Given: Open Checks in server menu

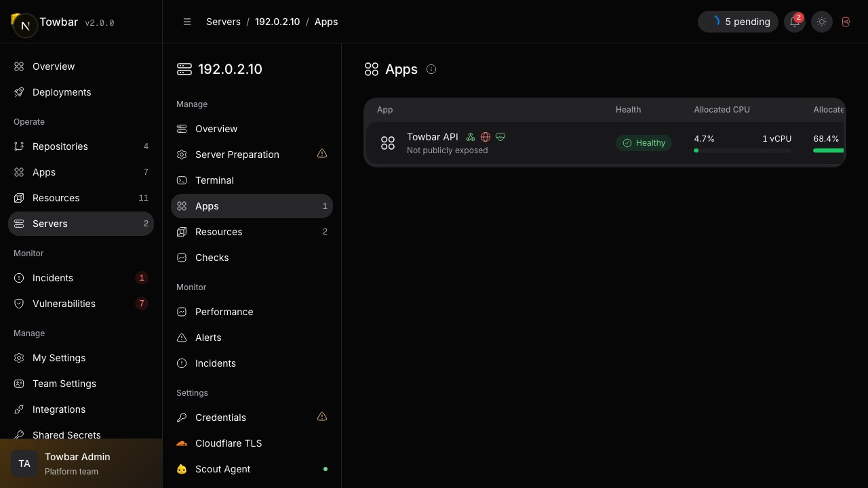Looking at the screenshot, I should click(x=252, y=258).
